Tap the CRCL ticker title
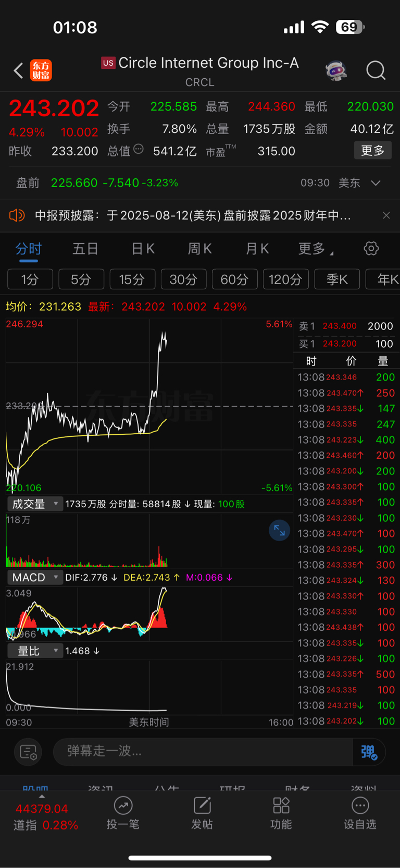 [x=200, y=82]
